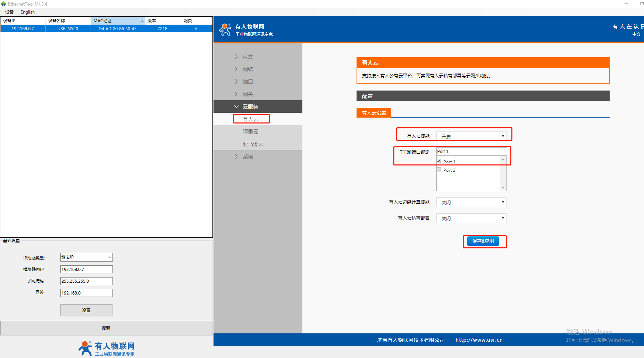Click the EthernetTool app icon in title bar
This screenshot has width=644, height=358.
click(3, 4)
